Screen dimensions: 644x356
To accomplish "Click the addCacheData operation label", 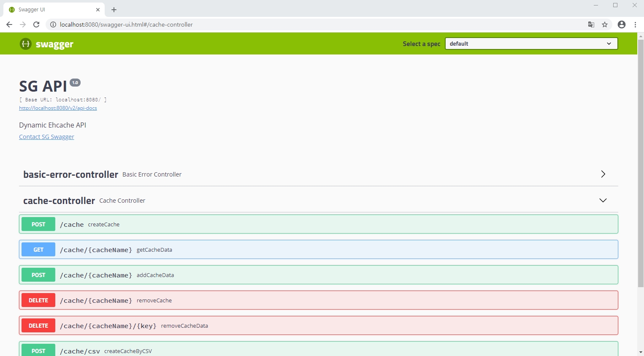I will click(x=155, y=275).
